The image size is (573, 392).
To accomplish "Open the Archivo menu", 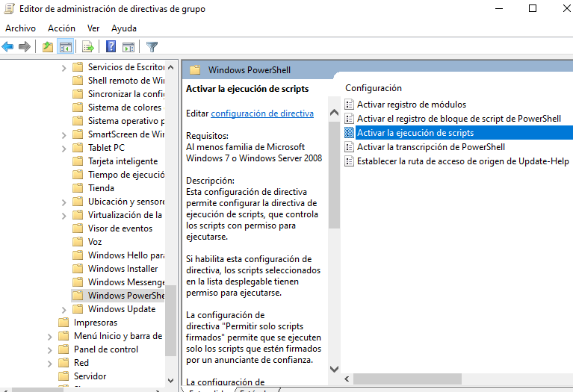I will (20, 28).
